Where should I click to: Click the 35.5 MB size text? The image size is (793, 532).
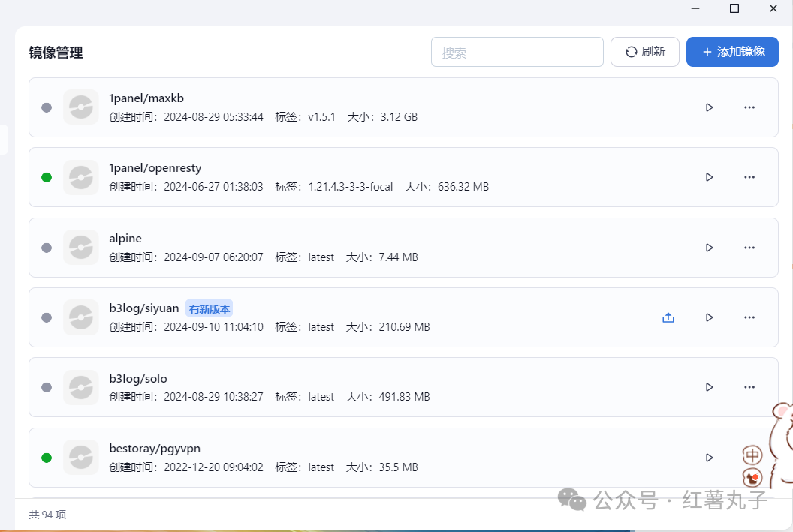399,467
